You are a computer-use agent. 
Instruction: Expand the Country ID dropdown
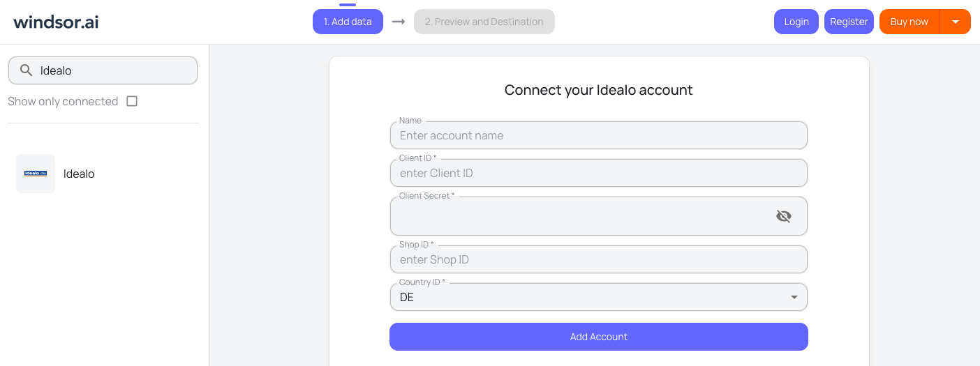click(794, 298)
